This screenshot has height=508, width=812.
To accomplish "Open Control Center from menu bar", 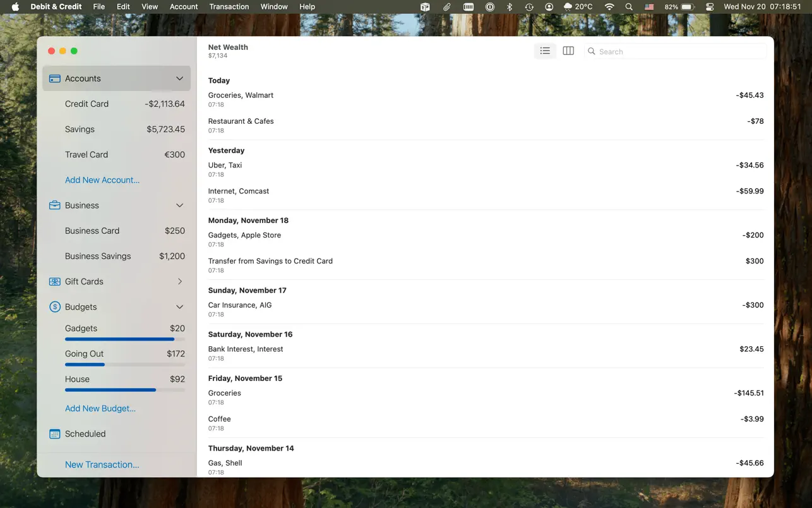I will (x=710, y=7).
